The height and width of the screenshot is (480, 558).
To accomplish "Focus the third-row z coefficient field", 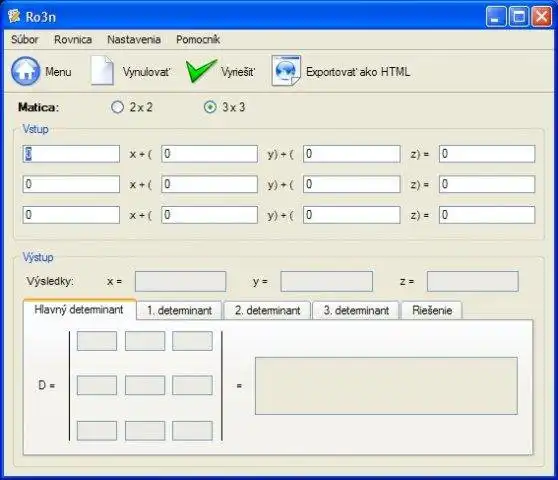I will 352,215.
